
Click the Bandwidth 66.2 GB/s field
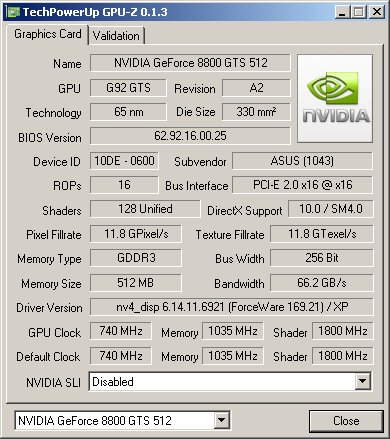point(322,283)
